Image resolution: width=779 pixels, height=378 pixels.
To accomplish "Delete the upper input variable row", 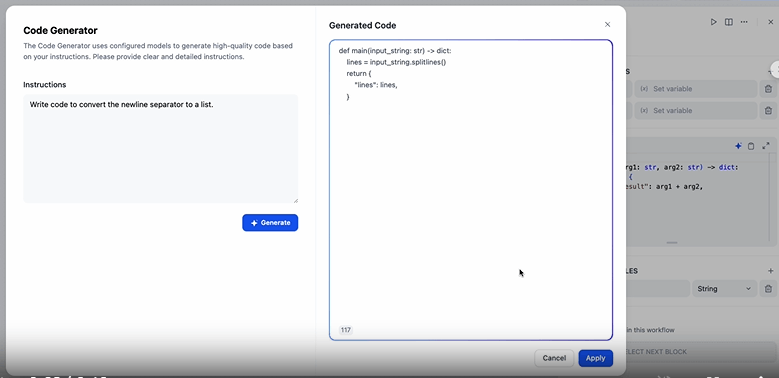I will coord(768,89).
